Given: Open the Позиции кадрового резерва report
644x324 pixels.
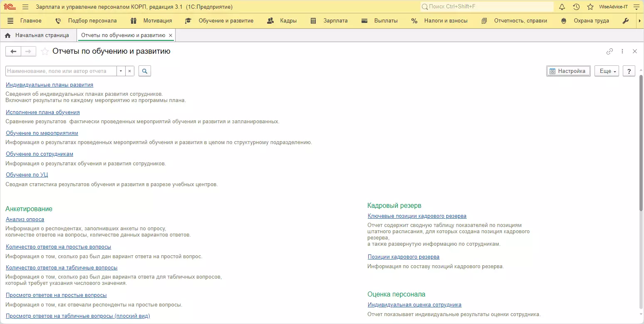Looking at the screenshot, I should [x=404, y=257].
